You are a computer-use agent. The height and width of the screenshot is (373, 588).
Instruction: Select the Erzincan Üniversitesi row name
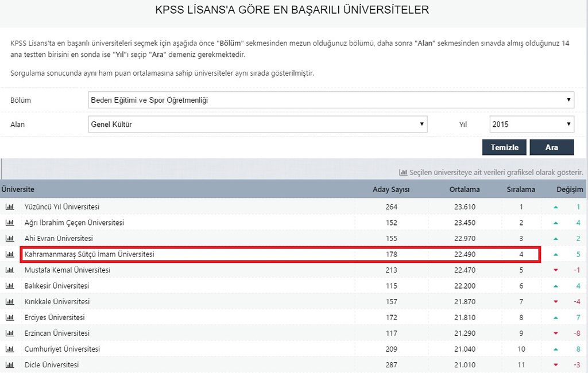coord(57,333)
